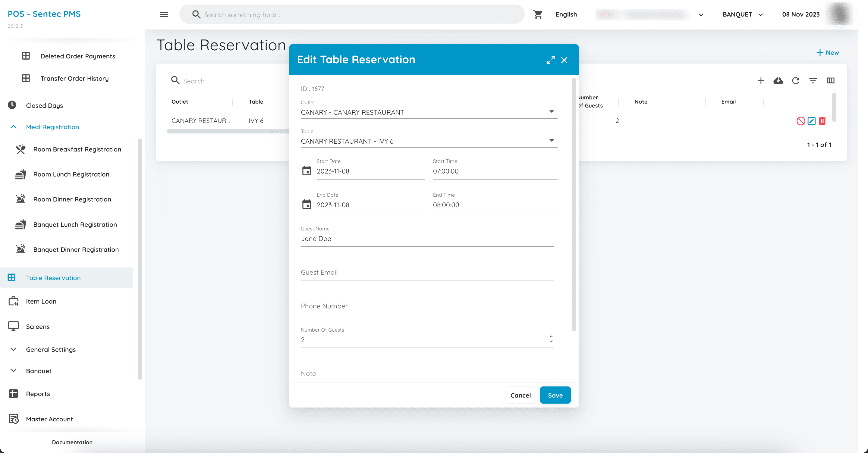Open the shopping cart icon
868x453 pixels.
(x=538, y=14)
